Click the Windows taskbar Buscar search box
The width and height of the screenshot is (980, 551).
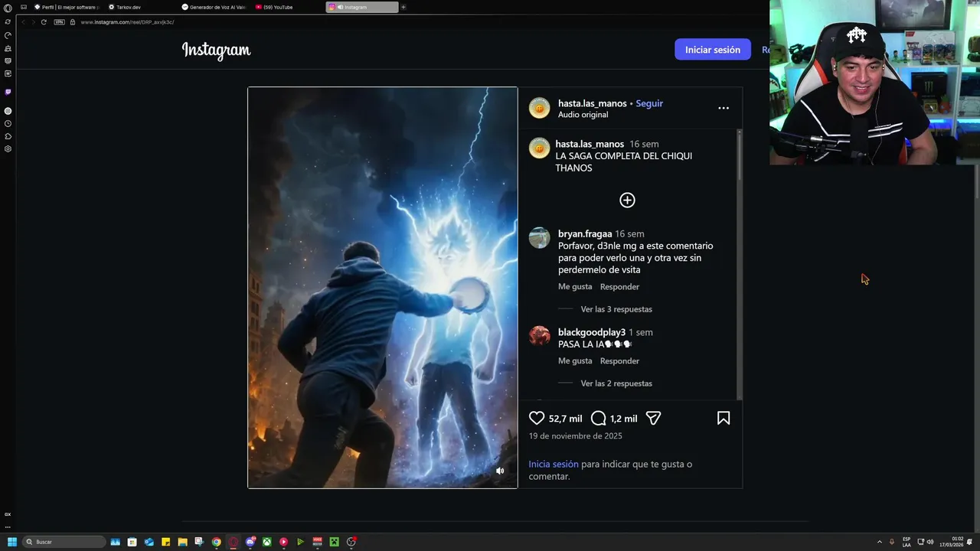64,542
